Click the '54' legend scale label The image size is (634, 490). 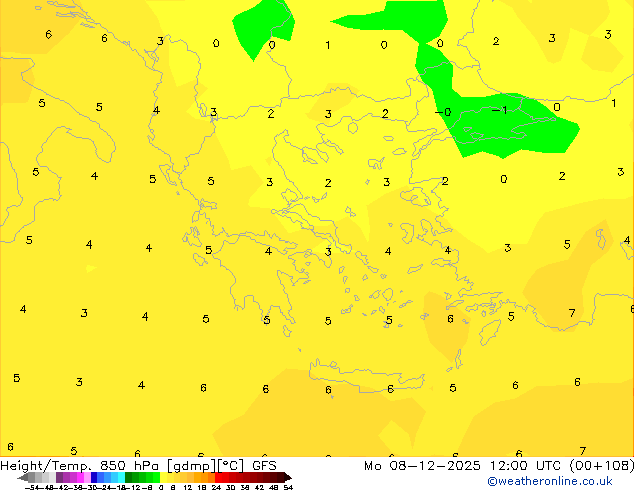coord(288,487)
